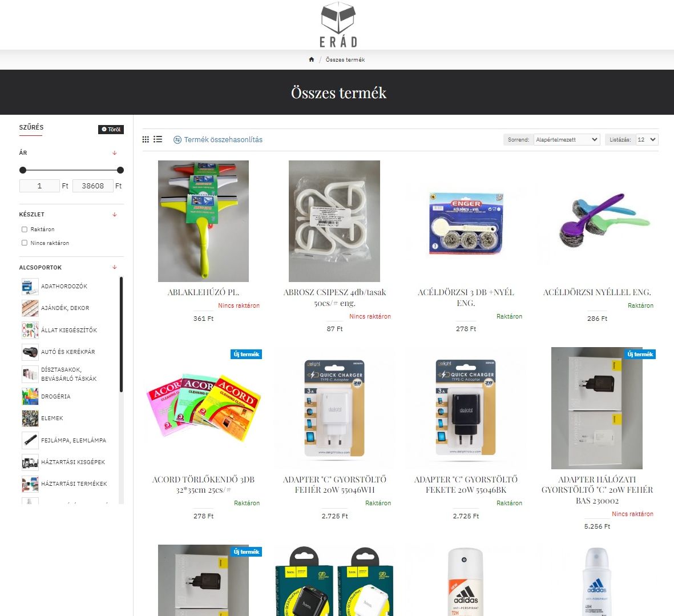This screenshot has height=616, width=674.
Task: Click the ERÁD box logo
Action: (x=338, y=25)
